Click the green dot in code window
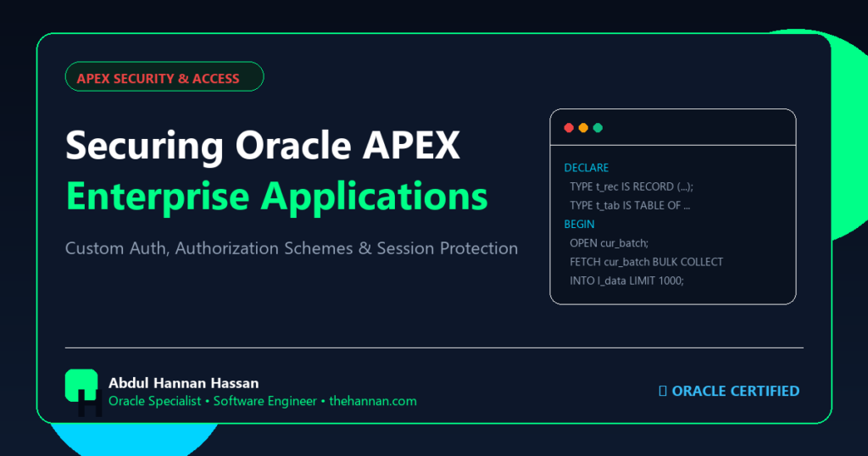Viewport: 868px width, 456px height. pyautogui.click(x=598, y=128)
